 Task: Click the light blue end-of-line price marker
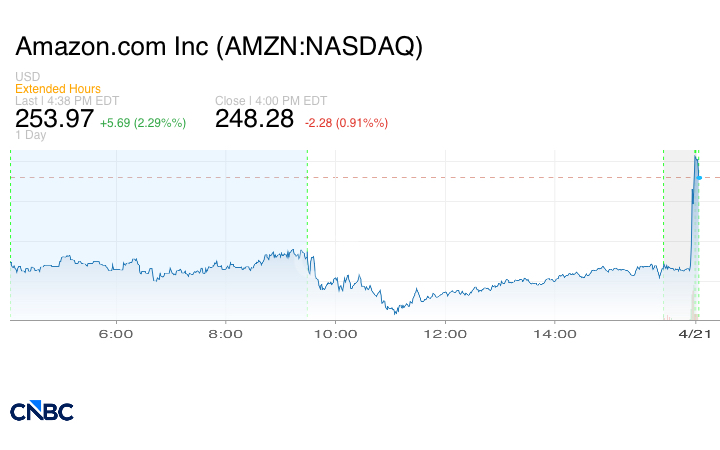700,177
